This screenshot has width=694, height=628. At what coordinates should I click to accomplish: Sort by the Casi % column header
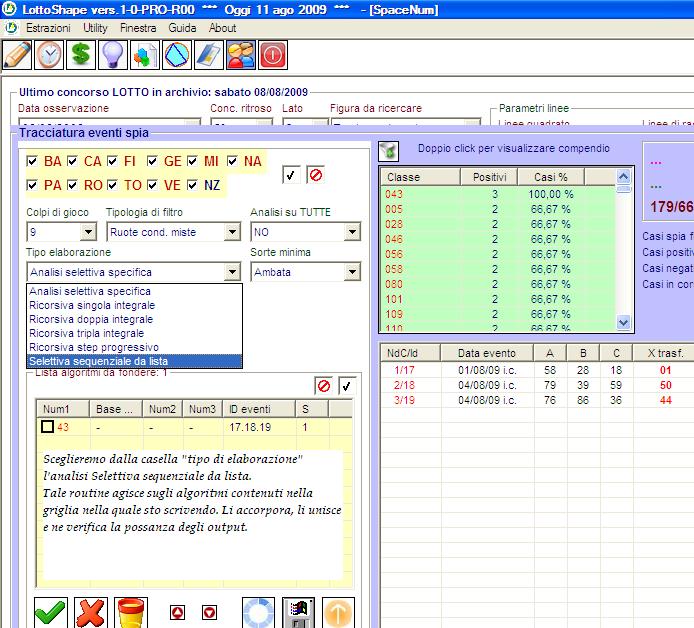pyautogui.click(x=551, y=177)
